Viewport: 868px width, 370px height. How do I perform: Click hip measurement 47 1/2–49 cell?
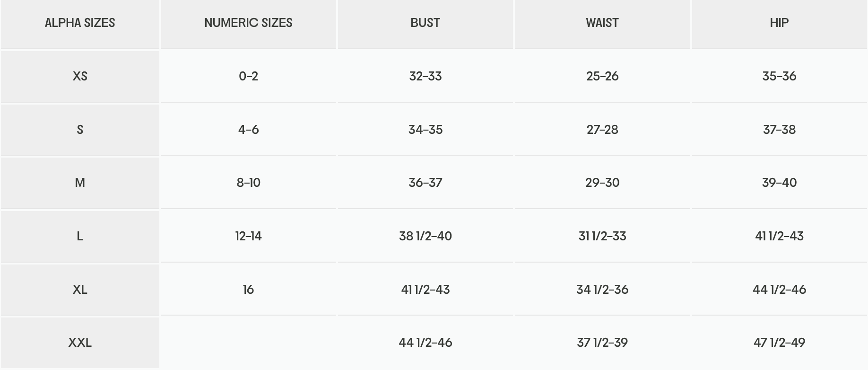(779, 343)
